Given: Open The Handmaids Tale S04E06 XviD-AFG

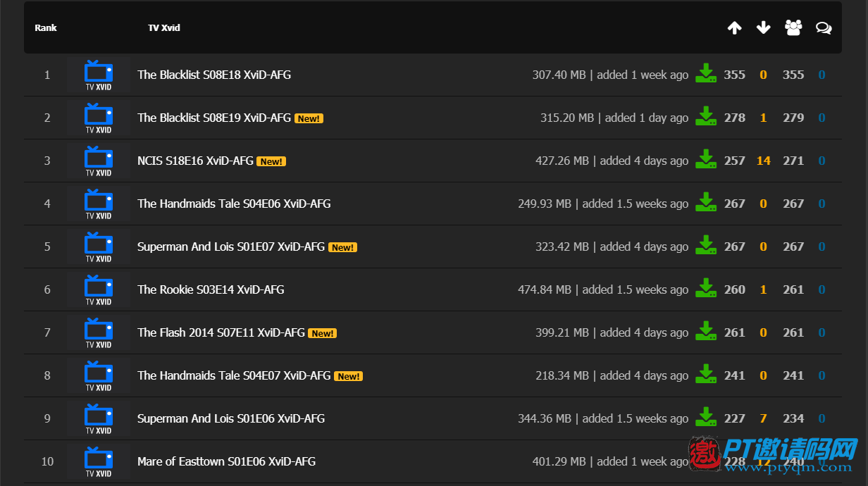Looking at the screenshot, I should coord(234,204).
